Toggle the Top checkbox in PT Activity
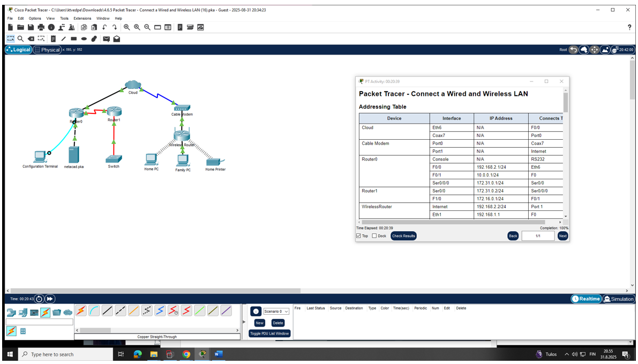This screenshot has width=638, height=364. click(358, 236)
